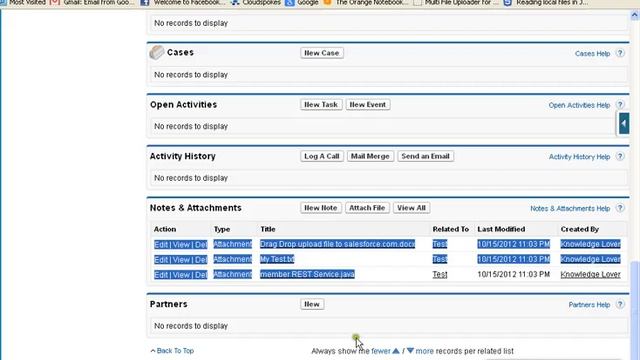Screen dimensions: 640x360
Task: View the Drag Drop upload file attachment
Action: pyautogui.click(x=181, y=244)
